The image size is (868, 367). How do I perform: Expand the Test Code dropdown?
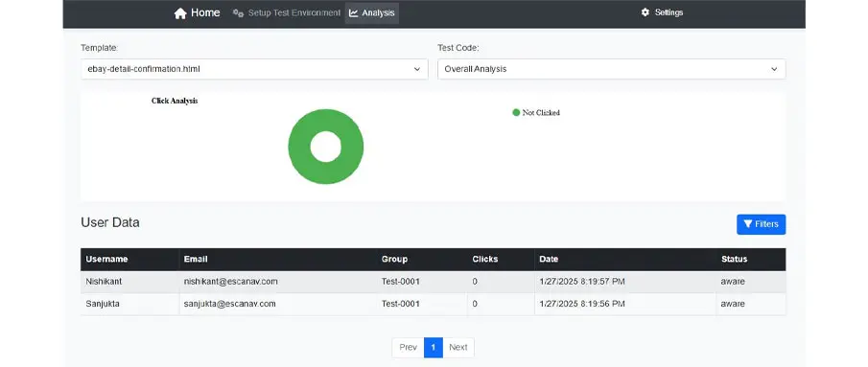(612, 69)
